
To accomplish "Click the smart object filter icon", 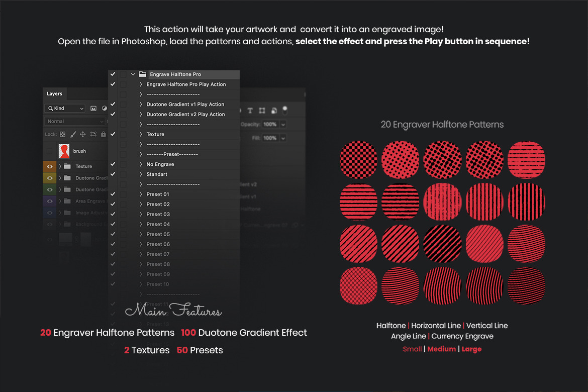I will click(x=274, y=110).
